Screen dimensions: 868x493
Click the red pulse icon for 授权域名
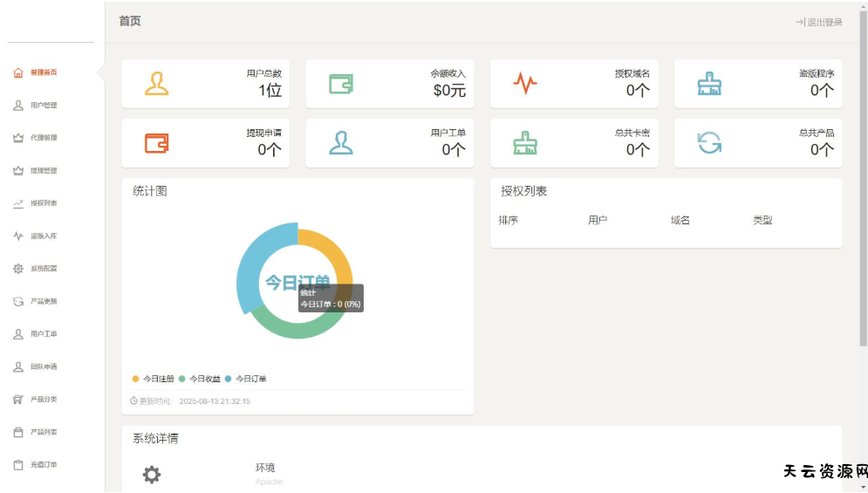coord(525,84)
